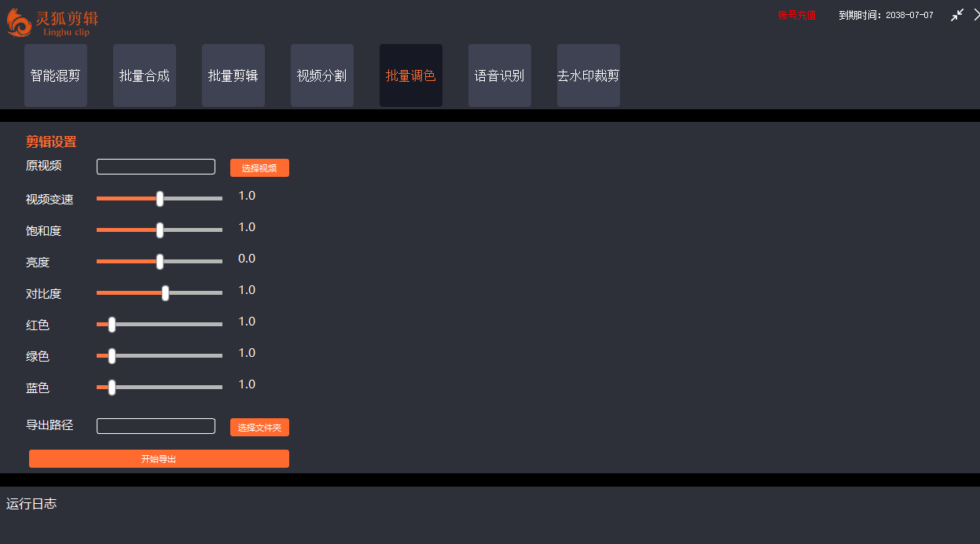Click the 视频变速 slider handle
This screenshot has height=544, width=980.
(160, 199)
